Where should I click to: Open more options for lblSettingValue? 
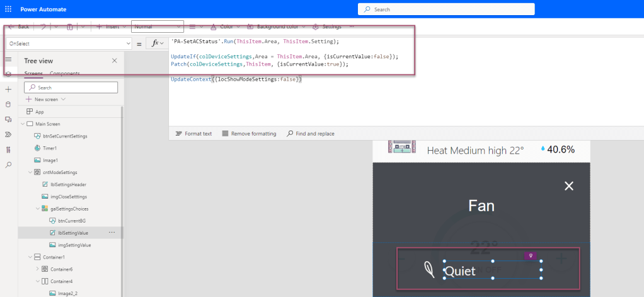click(x=112, y=233)
